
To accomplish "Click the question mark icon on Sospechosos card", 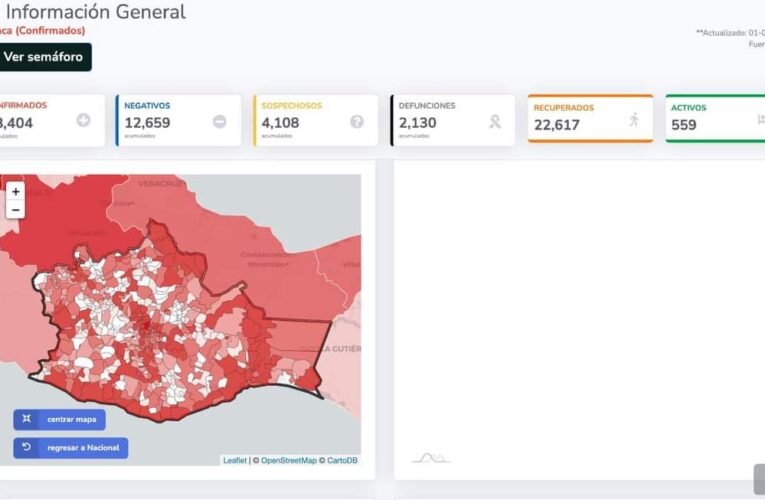I will tap(356, 121).
